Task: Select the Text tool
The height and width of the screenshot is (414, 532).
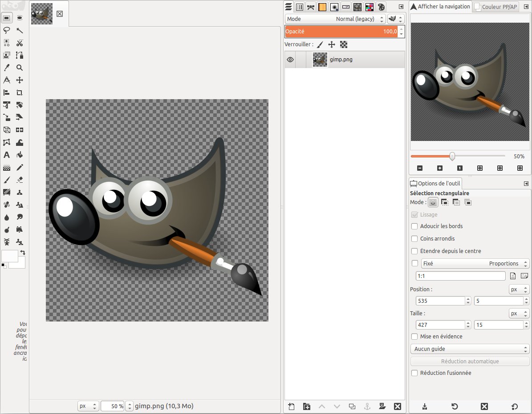Action: pos(6,155)
